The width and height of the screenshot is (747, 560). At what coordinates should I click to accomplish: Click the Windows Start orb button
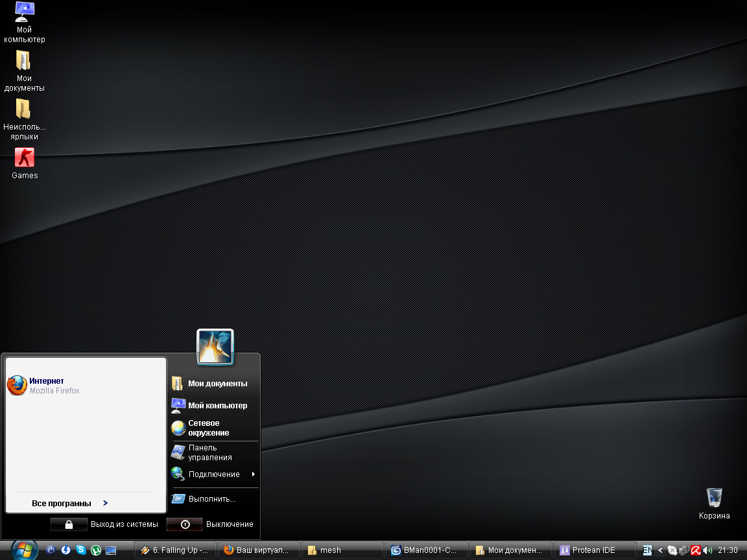[x=24, y=550]
